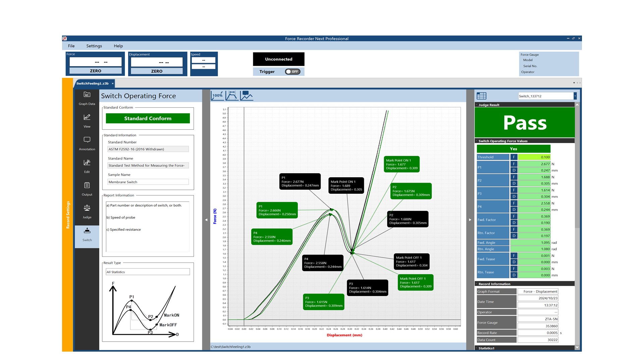The width and height of the screenshot is (644, 362).
Task: Collapse the Record Information section
Action: point(477,284)
